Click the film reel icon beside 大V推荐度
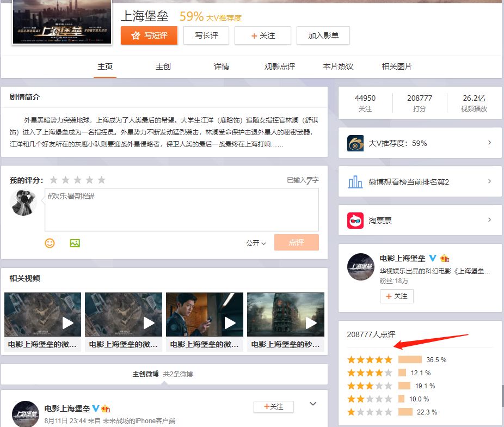504x427 pixels. click(355, 143)
